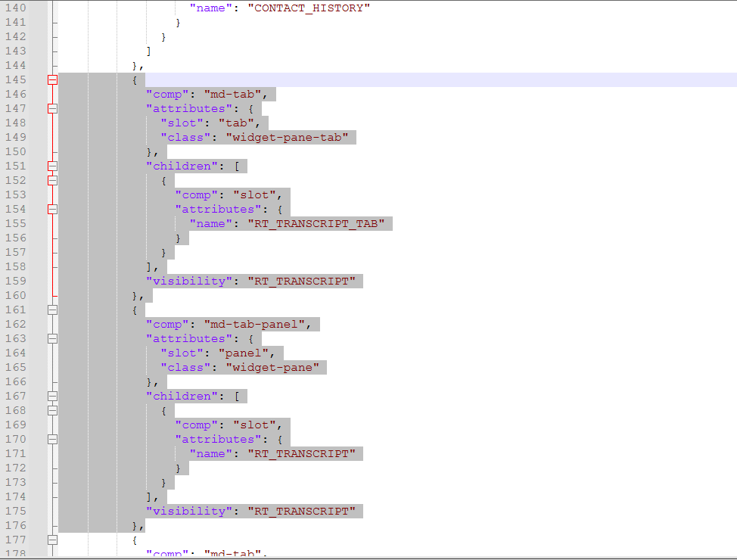The width and height of the screenshot is (737, 560).
Task: Collapse the object starting at line 161
Action: [x=52, y=310]
